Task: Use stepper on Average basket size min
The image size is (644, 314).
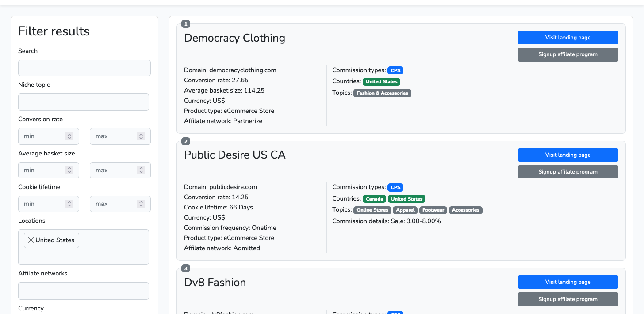Action: (x=69, y=171)
